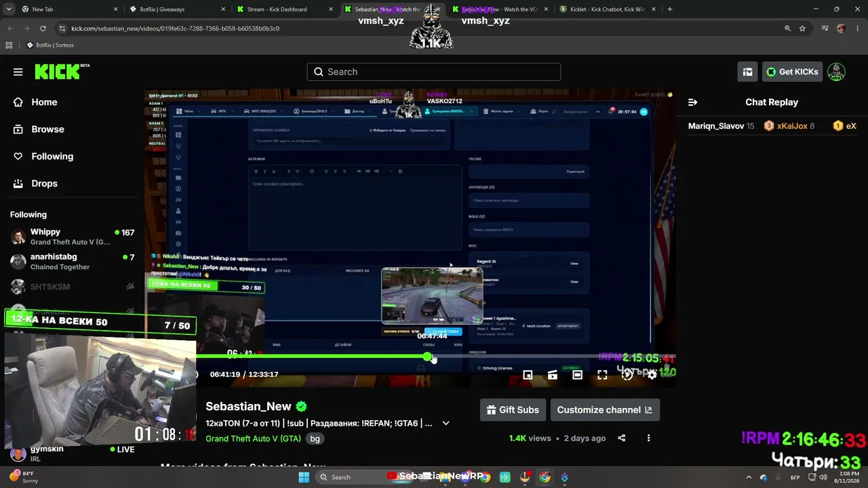This screenshot has width=868, height=488.
Task: Focus the Kick search field
Action: click(x=434, y=72)
